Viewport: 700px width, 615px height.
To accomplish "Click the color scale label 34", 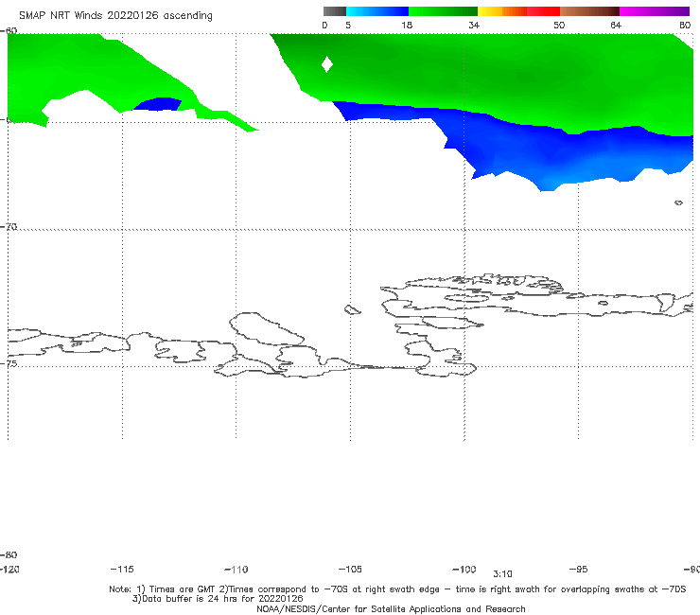I will 474,25.
